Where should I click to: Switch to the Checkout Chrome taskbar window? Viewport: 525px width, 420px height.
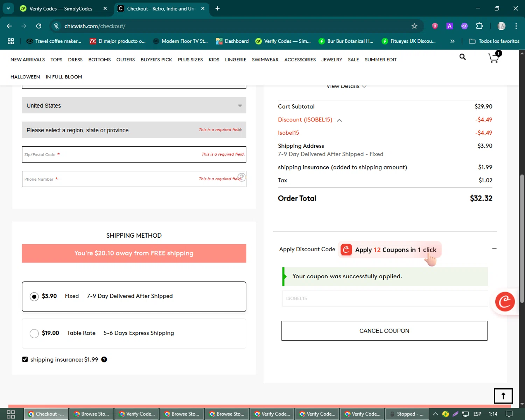coord(46,414)
